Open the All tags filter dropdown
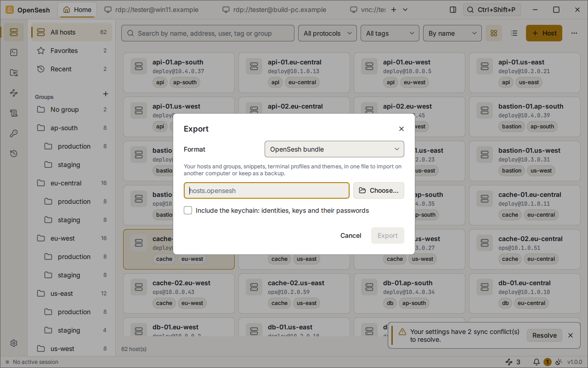The width and height of the screenshot is (588, 368). coord(390,33)
